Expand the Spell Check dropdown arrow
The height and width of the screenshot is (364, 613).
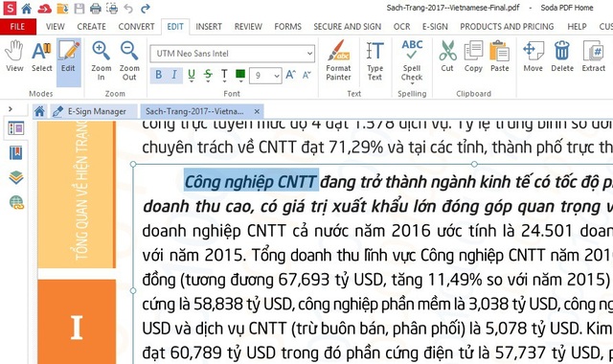pyautogui.click(x=412, y=83)
